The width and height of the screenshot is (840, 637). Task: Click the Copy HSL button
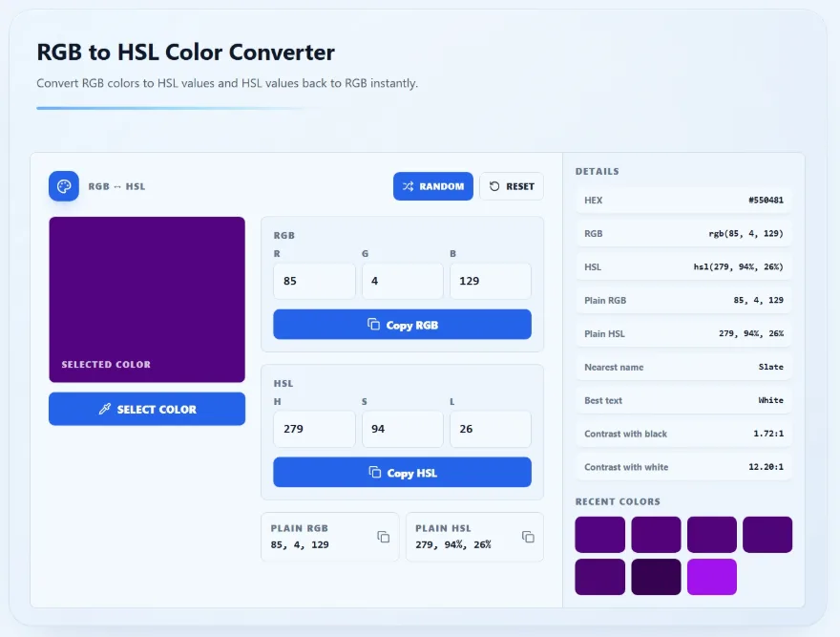tap(402, 473)
